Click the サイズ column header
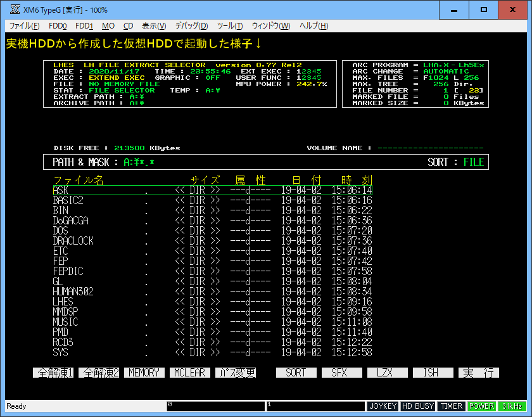Viewport: 532px width, 417px height. [205, 180]
